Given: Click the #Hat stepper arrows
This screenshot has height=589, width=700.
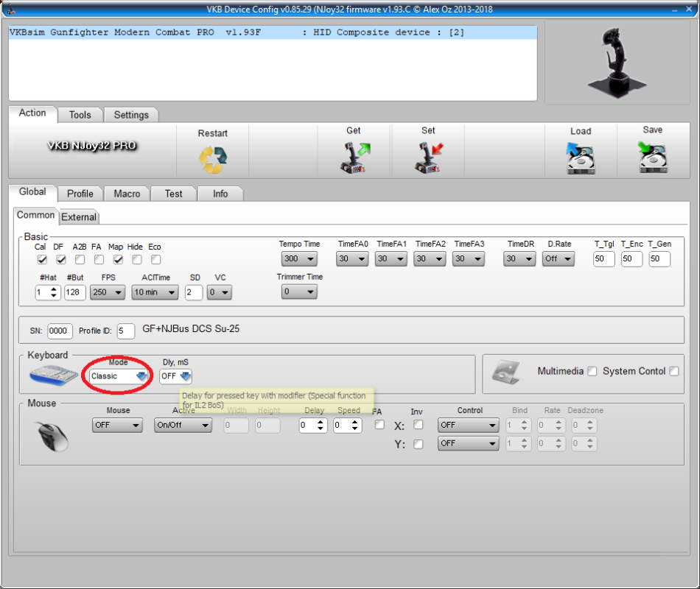Looking at the screenshot, I should click(x=53, y=292).
